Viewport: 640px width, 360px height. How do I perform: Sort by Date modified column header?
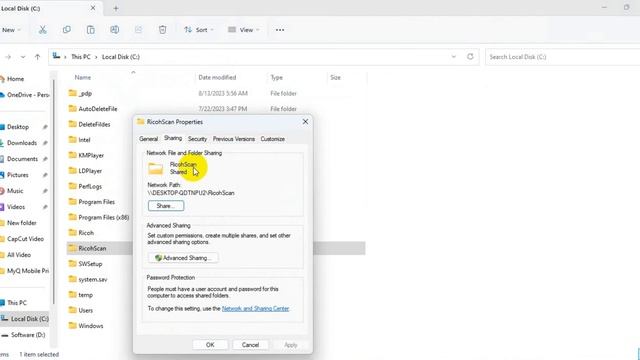(x=217, y=77)
